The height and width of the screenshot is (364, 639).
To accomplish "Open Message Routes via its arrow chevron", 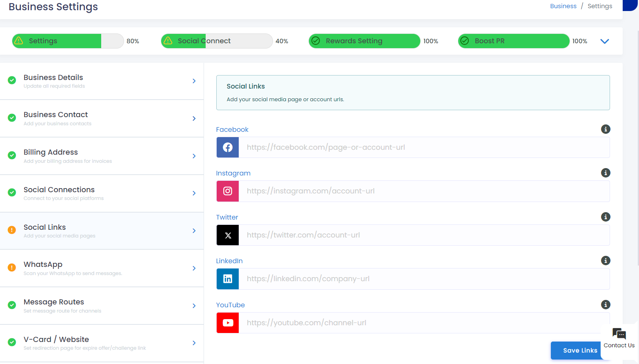I will pos(194,306).
